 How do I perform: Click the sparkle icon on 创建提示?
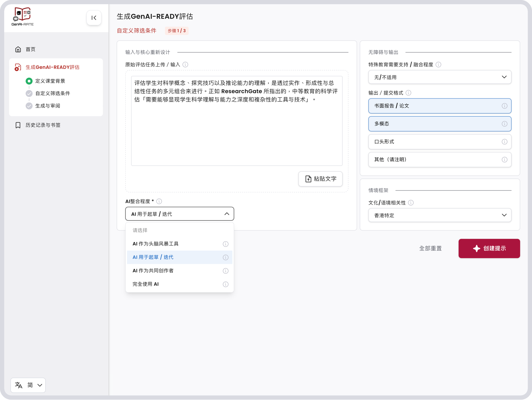tap(476, 249)
